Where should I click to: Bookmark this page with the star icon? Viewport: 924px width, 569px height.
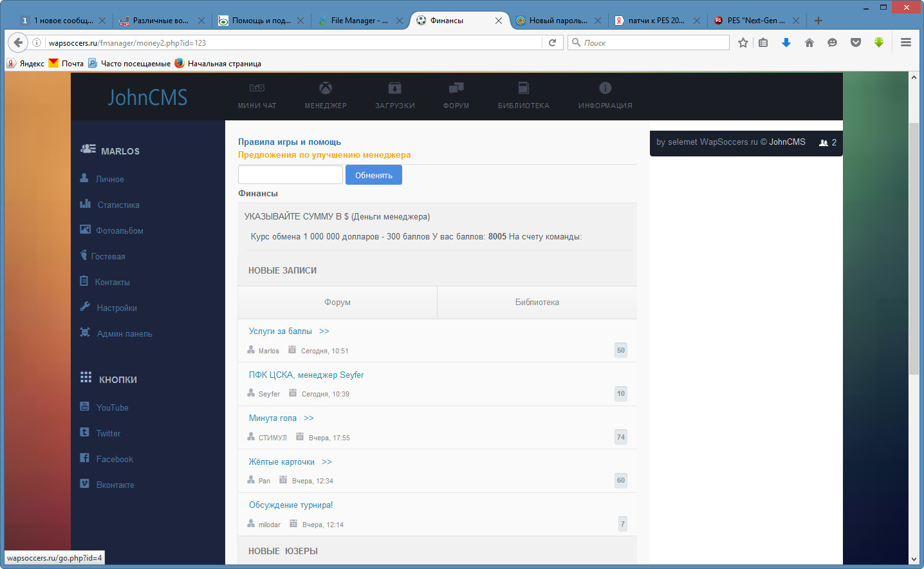click(x=743, y=42)
